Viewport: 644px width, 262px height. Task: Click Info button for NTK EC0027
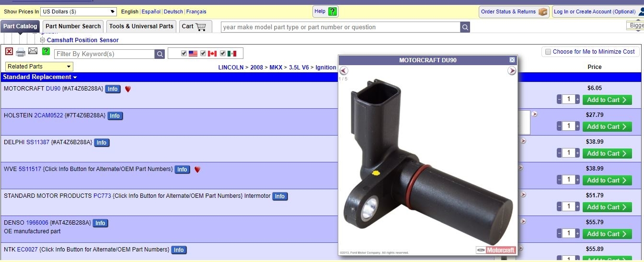(x=179, y=250)
